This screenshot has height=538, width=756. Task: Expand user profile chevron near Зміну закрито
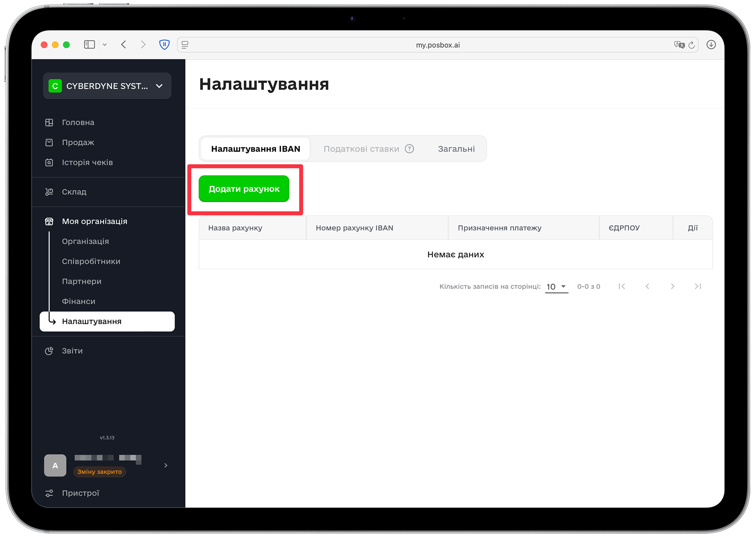click(x=166, y=465)
